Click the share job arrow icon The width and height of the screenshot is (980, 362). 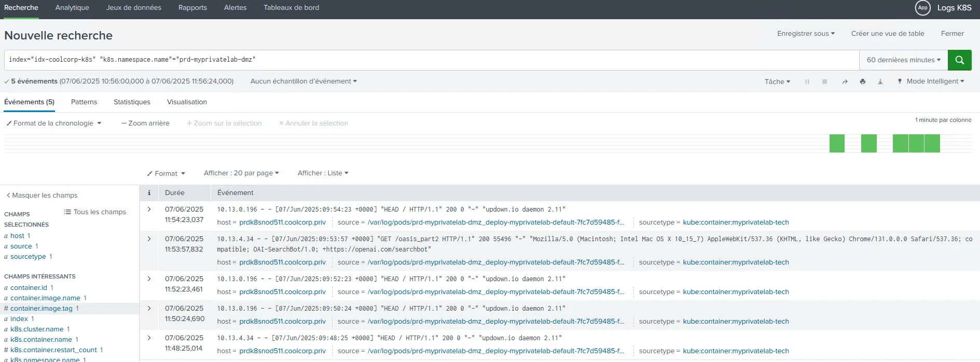[x=845, y=82]
